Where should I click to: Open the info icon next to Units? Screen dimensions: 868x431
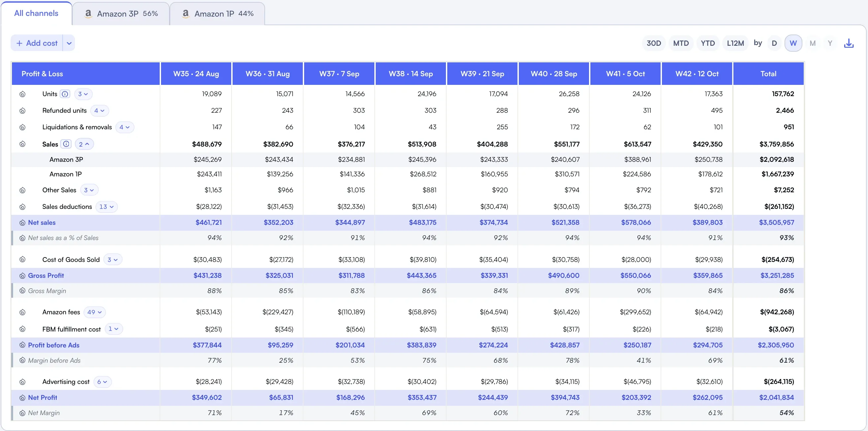(x=65, y=94)
